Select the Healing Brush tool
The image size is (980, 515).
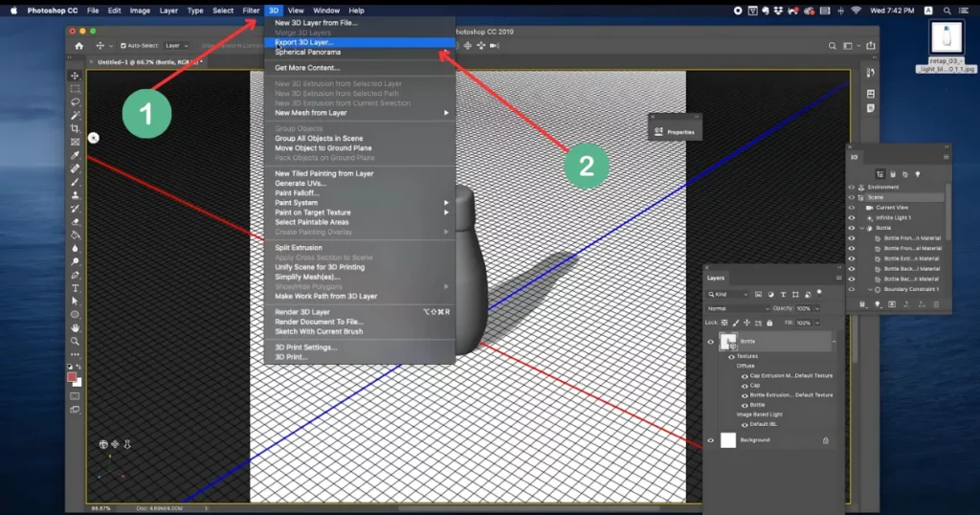[x=75, y=168]
